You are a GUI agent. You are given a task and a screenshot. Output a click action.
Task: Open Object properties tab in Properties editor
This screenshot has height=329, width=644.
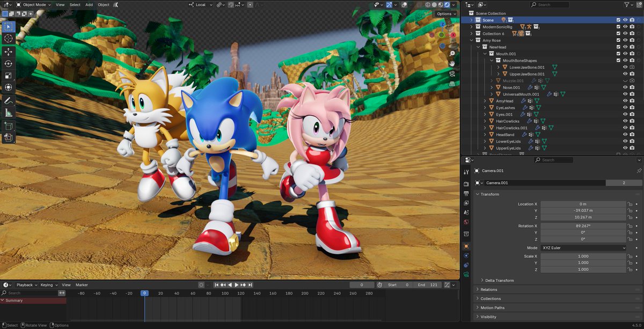pos(466,246)
